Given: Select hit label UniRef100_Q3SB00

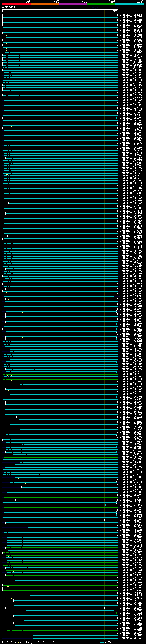Looking at the screenshot, I should (x=131, y=382).
